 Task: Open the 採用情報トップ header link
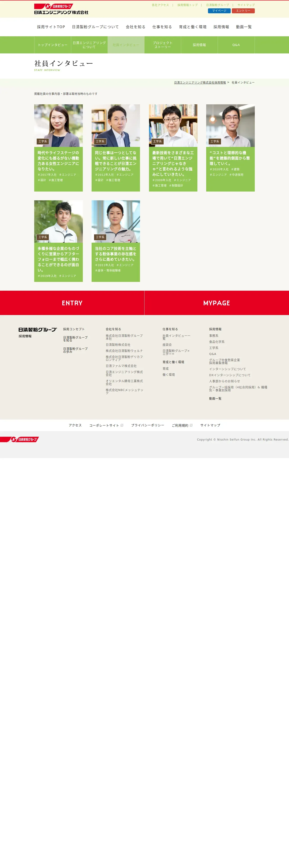click(x=187, y=5)
